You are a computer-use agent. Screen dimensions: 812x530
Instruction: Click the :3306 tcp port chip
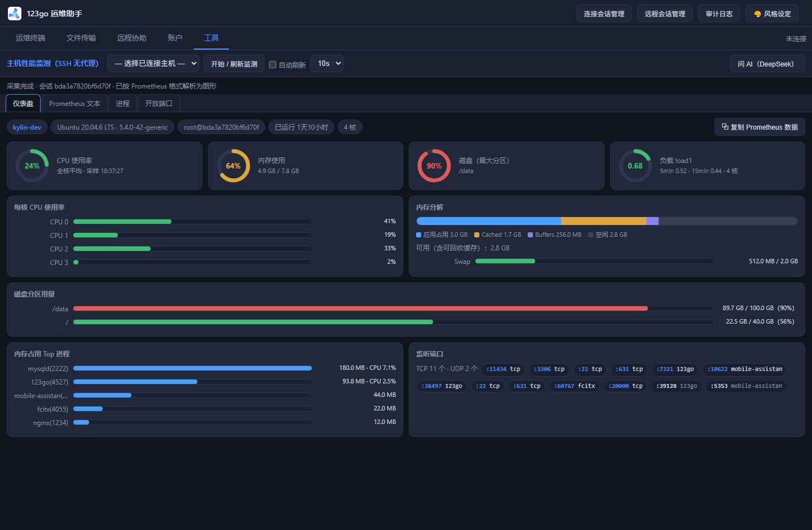[x=549, y=369]
